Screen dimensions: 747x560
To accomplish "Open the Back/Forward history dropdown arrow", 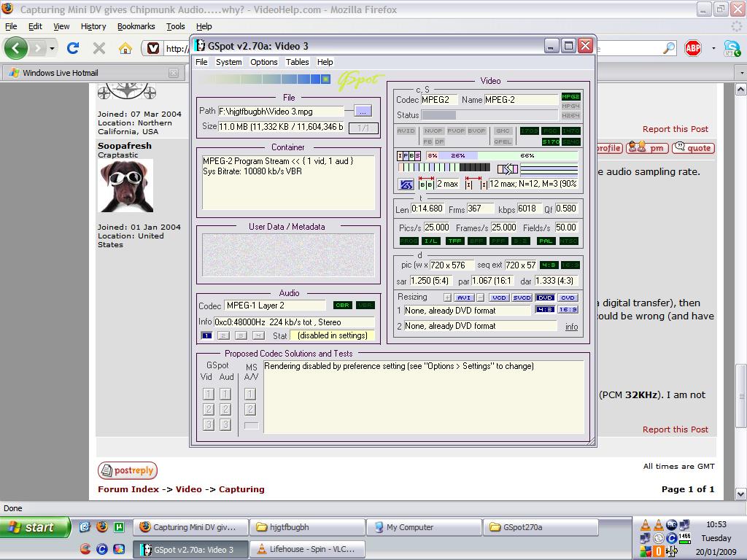I will [x=52, y=48].
